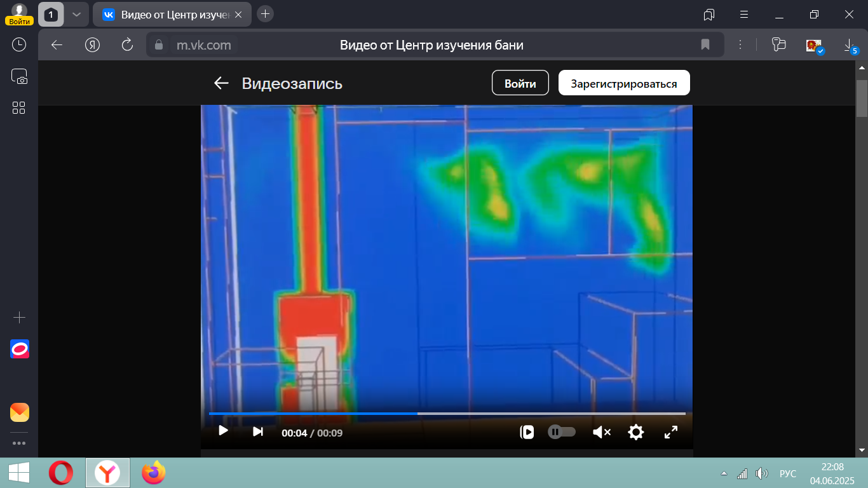Click the Войти button

[520, 83]
